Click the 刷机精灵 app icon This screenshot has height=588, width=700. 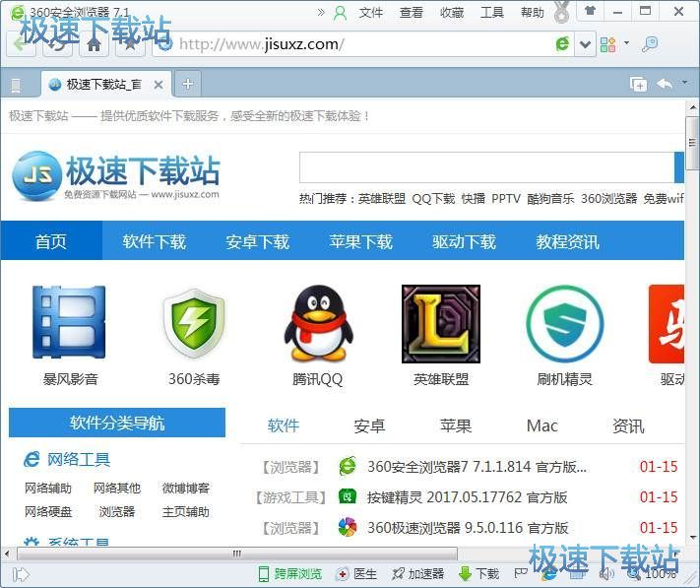(565, 324)
